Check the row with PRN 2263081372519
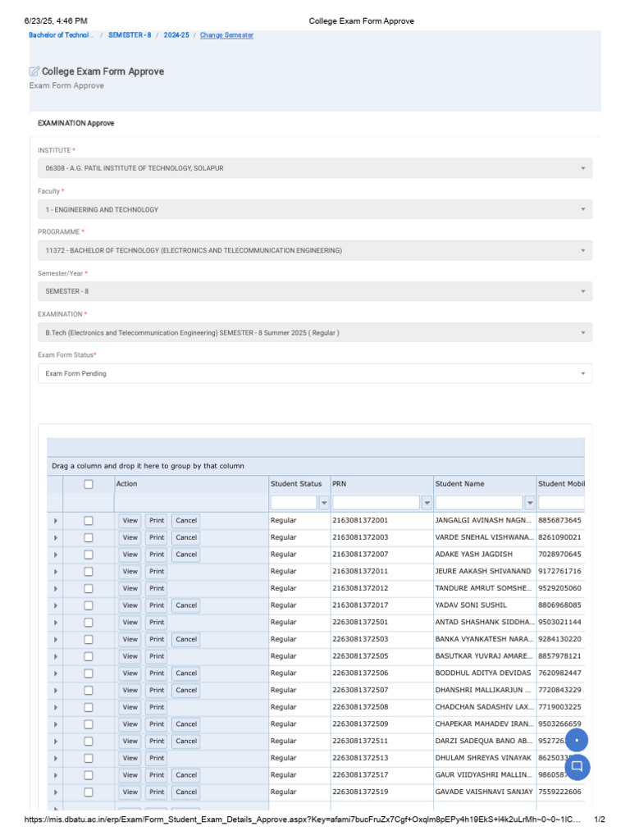Screen dimensions: 630x840 pos(89,792)
